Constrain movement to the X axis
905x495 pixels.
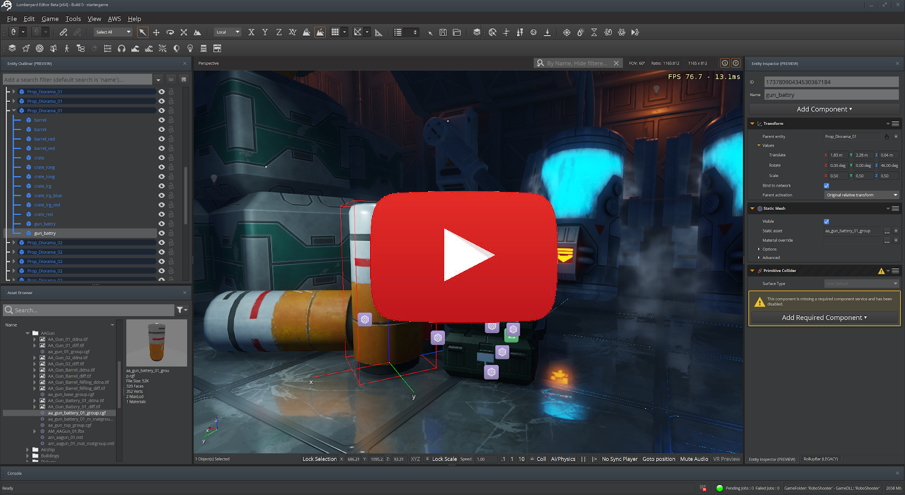pyautogui.click(x=251, y=32)
